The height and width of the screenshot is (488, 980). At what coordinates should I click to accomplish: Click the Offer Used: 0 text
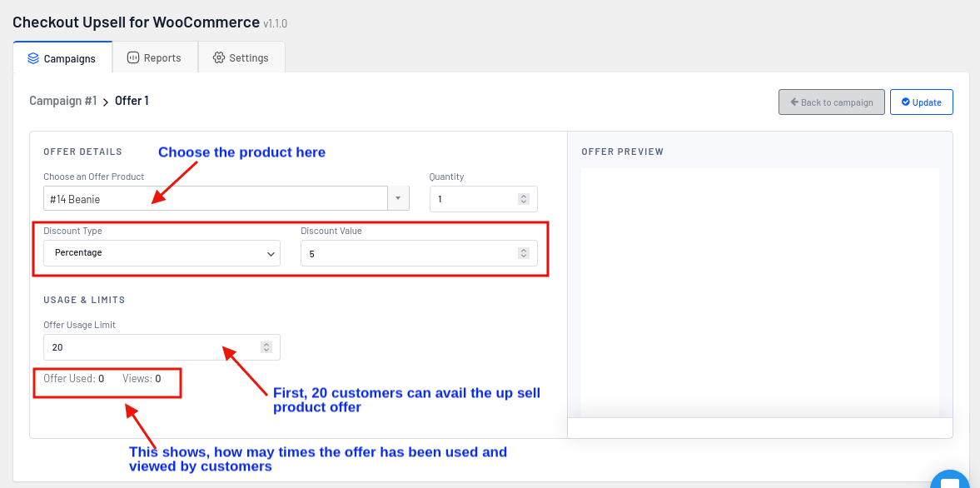74,378
